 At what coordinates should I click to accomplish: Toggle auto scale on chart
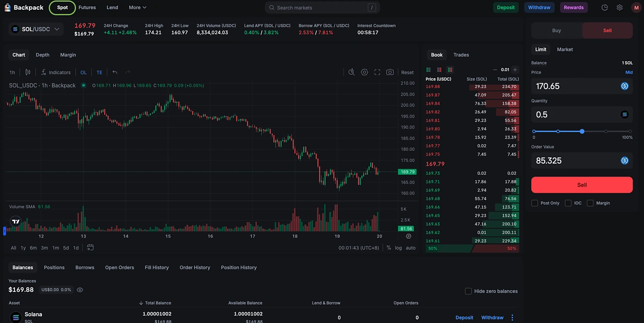coord(411,248)
